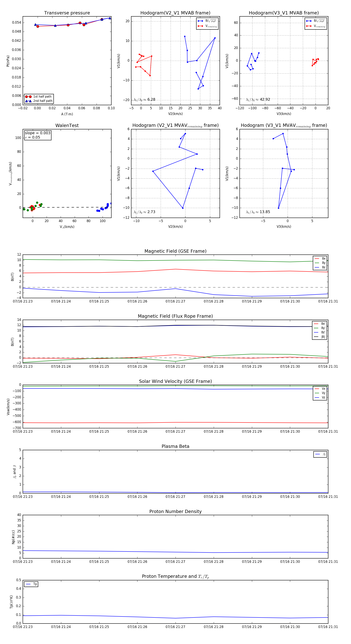Click the "Tp(10⁶K)" y-axis label

click(11, 602)
